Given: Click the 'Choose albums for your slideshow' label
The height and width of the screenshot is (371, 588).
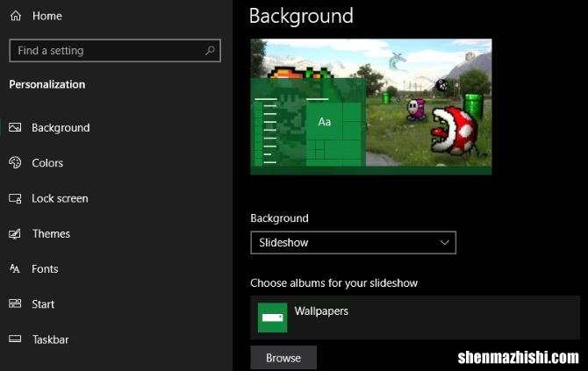Looking at the screenshot, I should click(x=333, y=283).
